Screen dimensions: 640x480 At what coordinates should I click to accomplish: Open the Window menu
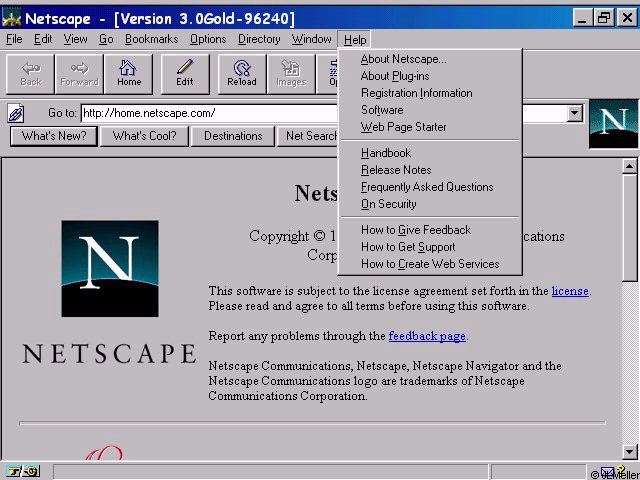(x=311, y=39)
